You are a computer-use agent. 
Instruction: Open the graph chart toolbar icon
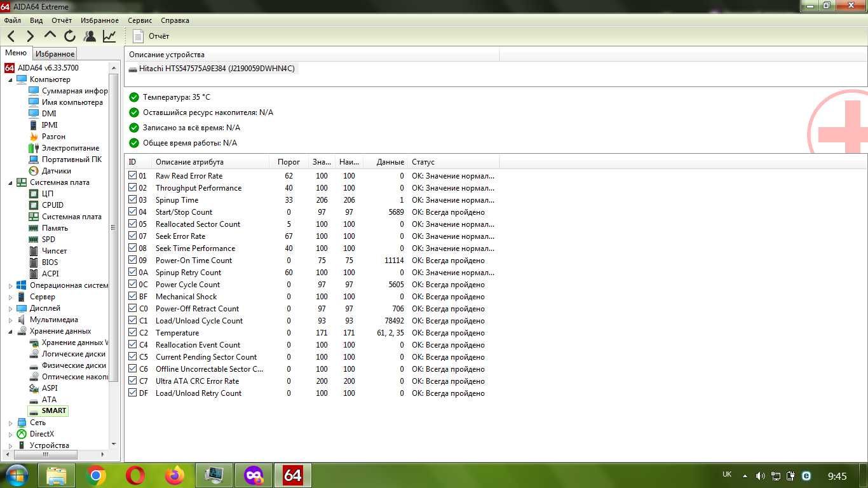click(x=109, y=36)
